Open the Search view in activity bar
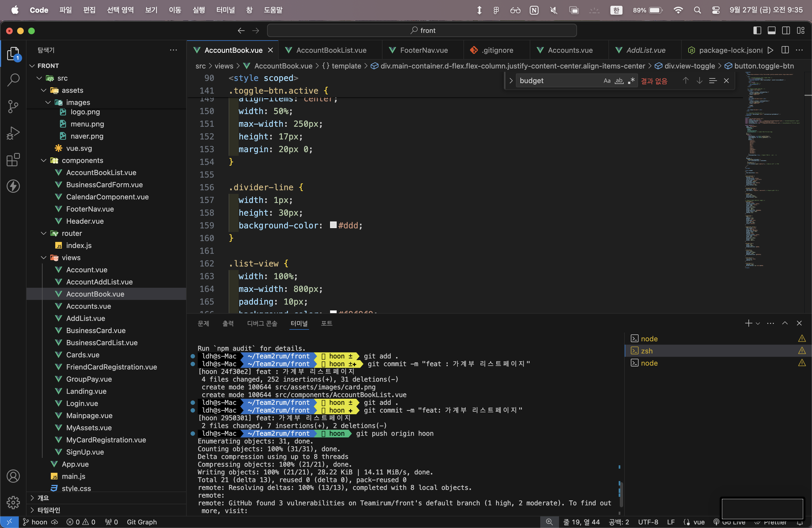812x528 pixels. (x=13, y=80)
